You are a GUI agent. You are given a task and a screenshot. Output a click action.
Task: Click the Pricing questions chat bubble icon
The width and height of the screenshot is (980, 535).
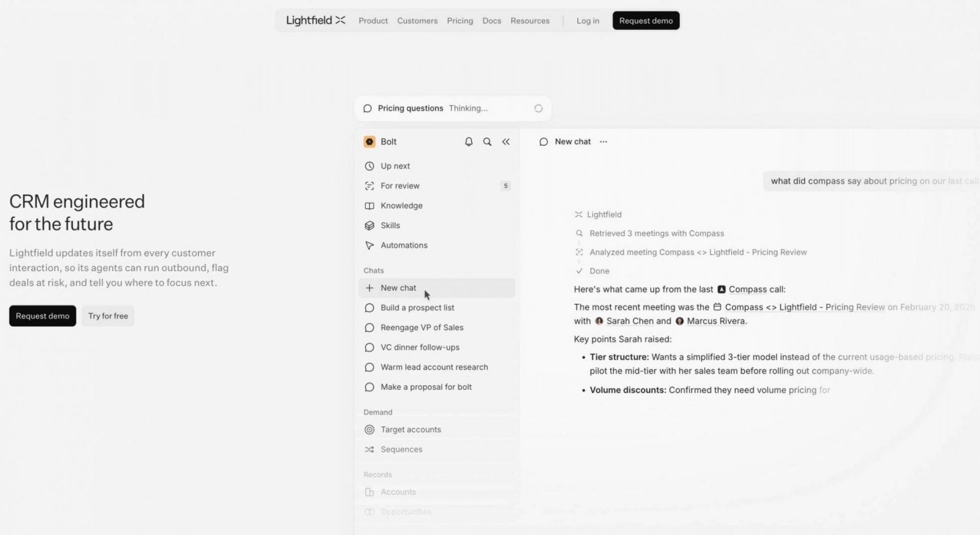(367, 108)
